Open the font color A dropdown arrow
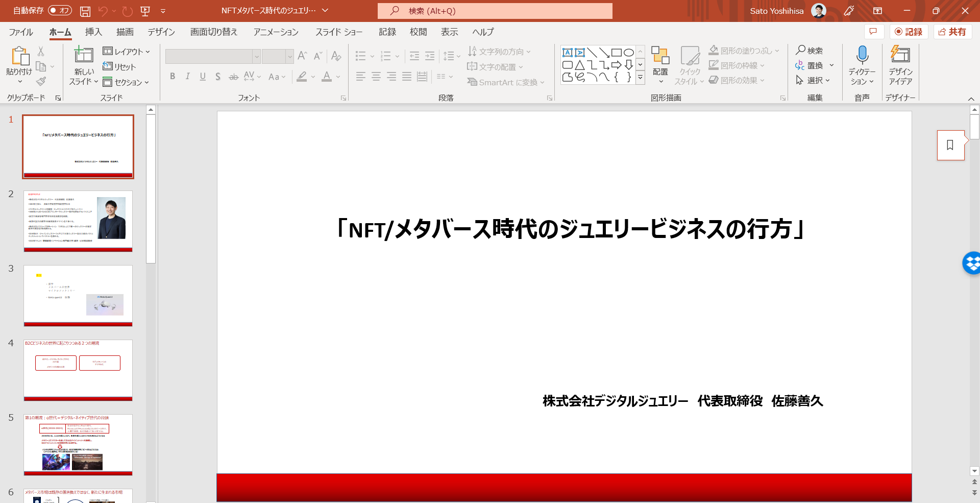This screenshot has width=980, height=503. (x=338, y=77)
